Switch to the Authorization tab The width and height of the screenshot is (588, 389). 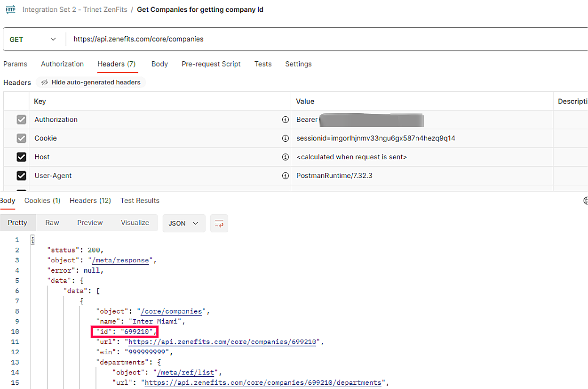click(x=62, y=64)
